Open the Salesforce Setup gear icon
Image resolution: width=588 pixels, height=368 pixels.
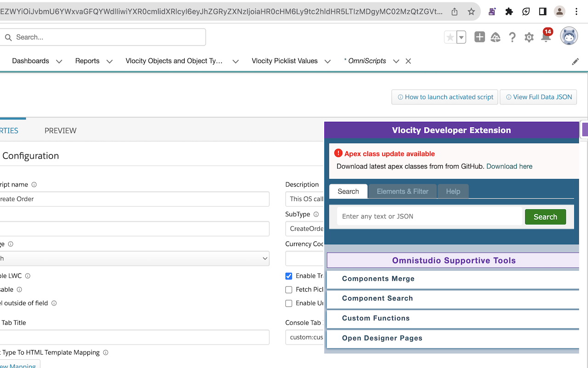point(529,37)
